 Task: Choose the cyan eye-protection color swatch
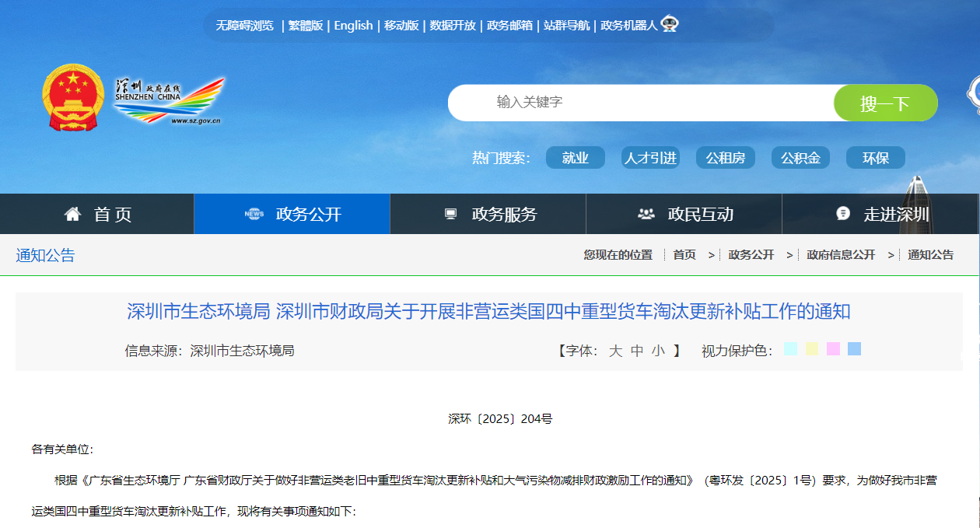coord(791,349)
